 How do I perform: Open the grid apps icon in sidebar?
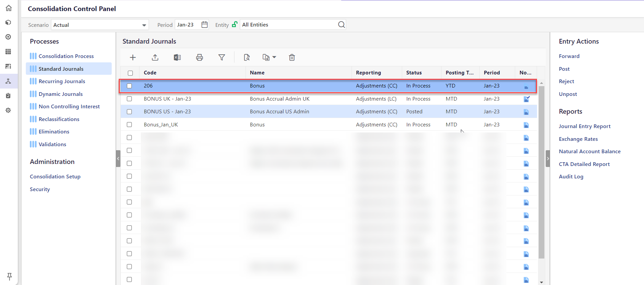[8, 52]
